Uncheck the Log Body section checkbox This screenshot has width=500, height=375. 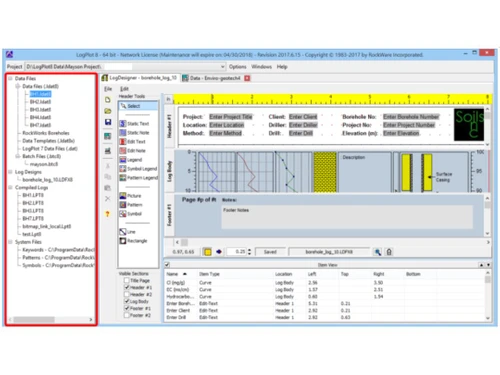[x=127, y=301]
